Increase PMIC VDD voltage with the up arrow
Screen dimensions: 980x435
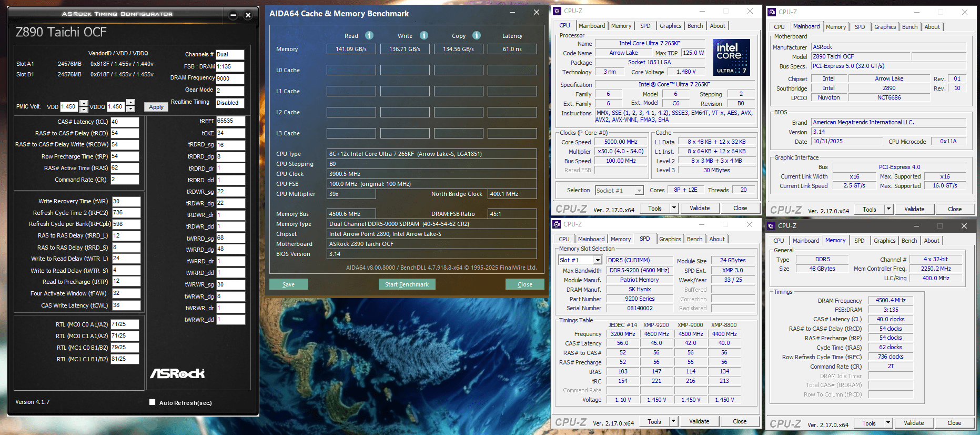click(84, 103)
